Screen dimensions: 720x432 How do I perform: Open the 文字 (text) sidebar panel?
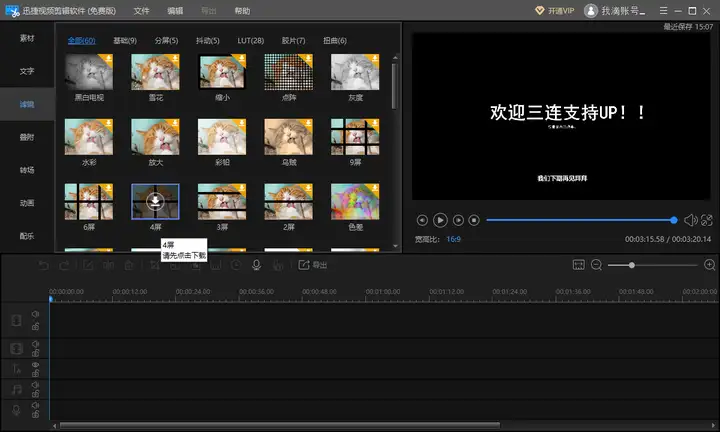pos(26,72)
